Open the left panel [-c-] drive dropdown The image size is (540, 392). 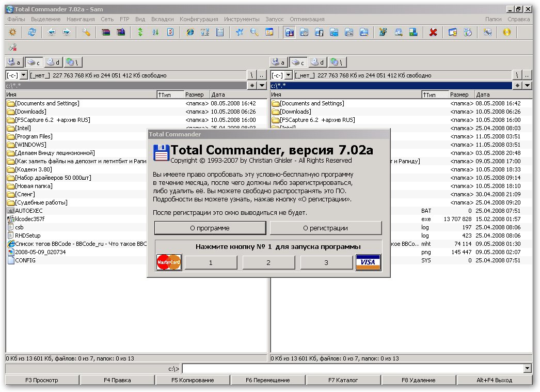23,75
